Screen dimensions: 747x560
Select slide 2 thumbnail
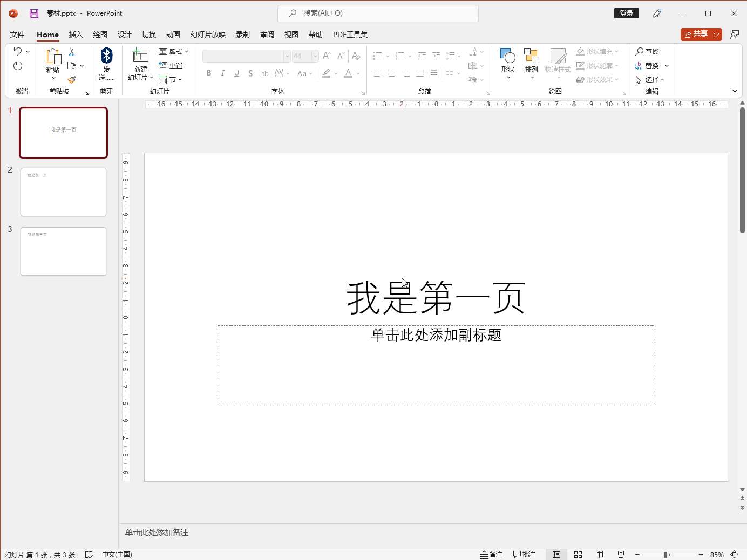coord(64,192)
